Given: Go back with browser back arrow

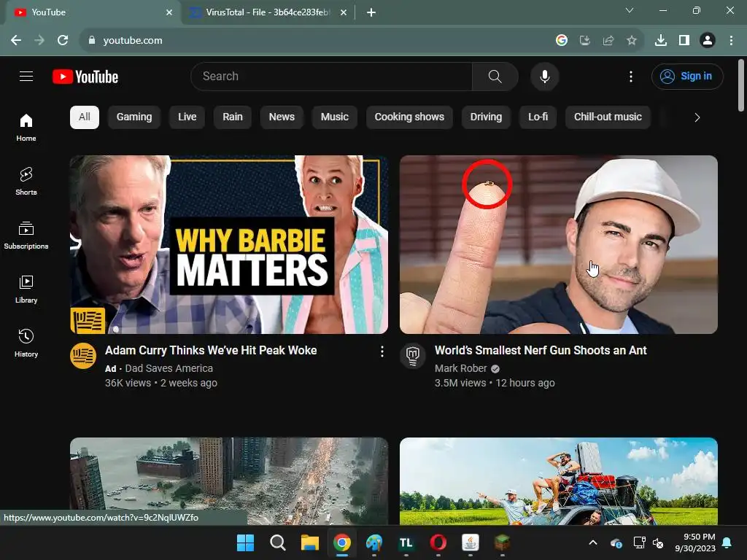Looking at the screenshot, I should click(16, 41).
